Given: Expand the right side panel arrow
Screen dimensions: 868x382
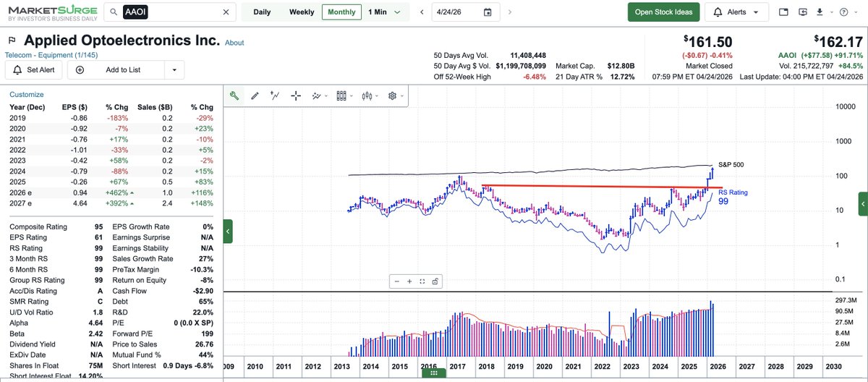Looking at the screenshot, I should [x=862, y=203].
